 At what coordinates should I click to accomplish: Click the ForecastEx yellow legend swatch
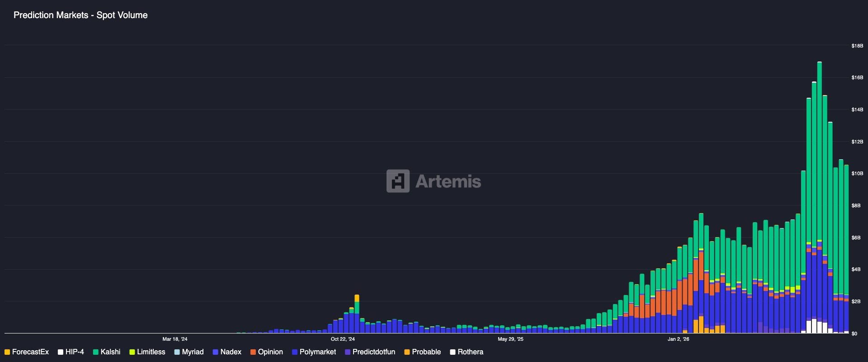pyautogui.click(x=7, y=352)
